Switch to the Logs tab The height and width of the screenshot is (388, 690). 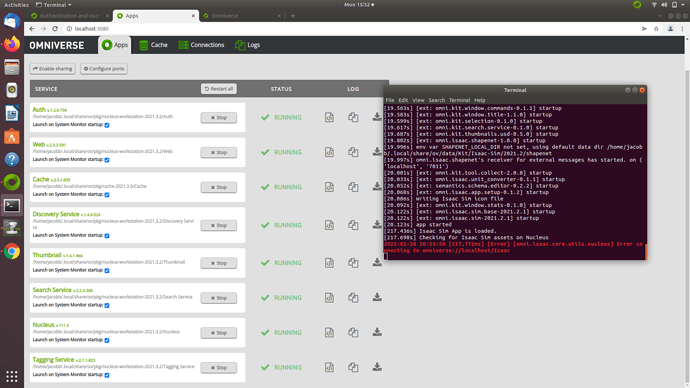[x=247, y=45]
